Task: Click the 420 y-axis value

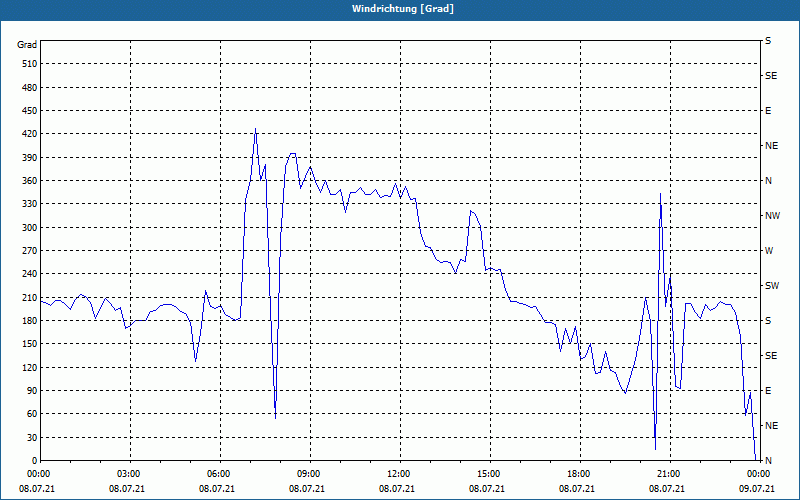Action: [30, 134]
